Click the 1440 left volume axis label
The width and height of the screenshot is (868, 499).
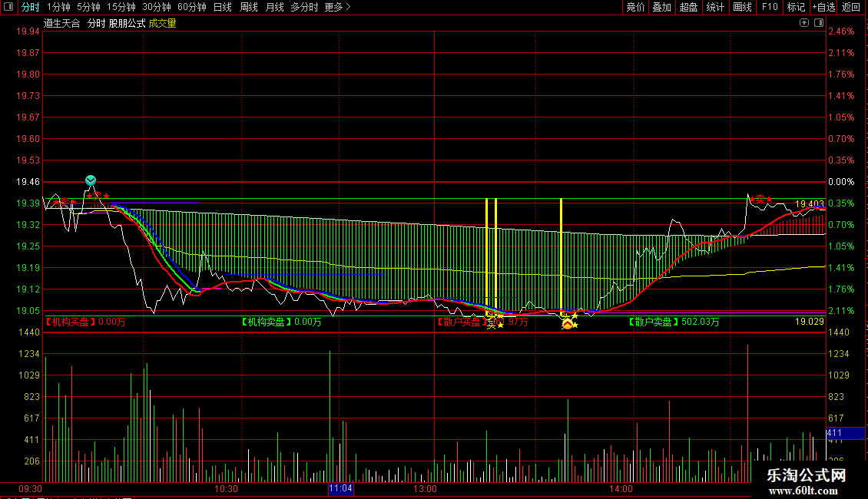28,332
